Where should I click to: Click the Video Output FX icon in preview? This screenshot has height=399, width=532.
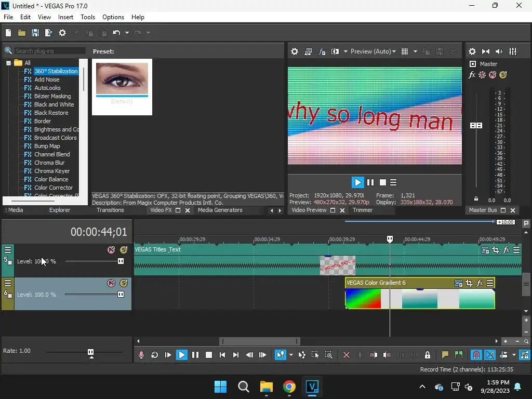coord(322,51)
